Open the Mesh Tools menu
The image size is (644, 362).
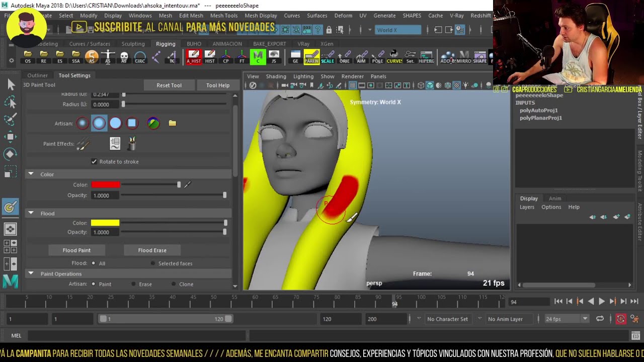[x=224, y=16]
